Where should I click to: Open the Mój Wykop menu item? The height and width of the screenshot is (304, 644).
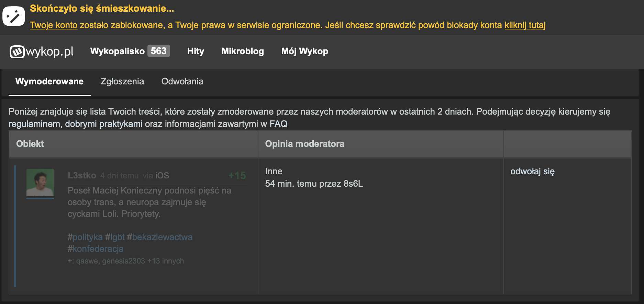point(305,51)
